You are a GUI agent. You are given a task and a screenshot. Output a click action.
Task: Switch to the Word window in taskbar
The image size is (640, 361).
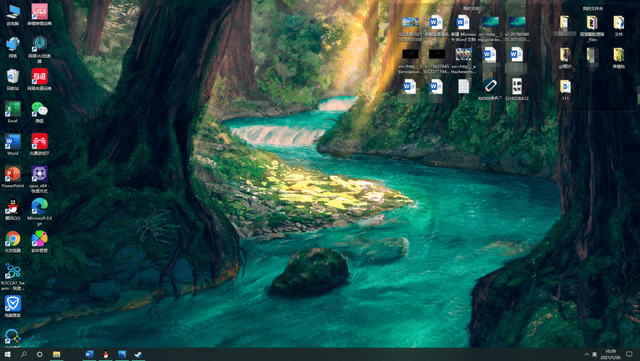coord(89,354)
